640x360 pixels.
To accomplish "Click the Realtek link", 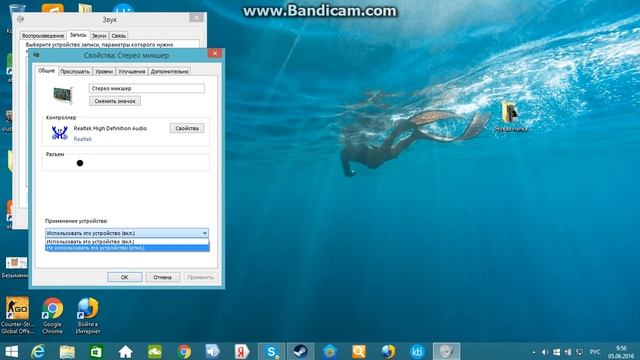I will 82,139.
